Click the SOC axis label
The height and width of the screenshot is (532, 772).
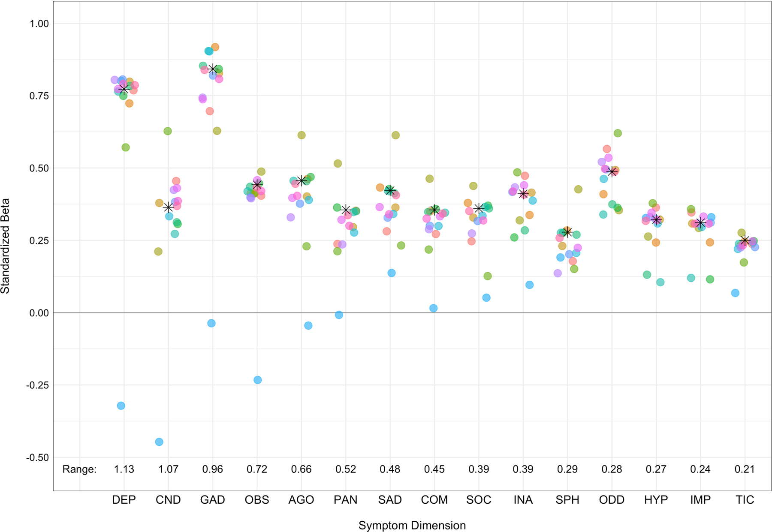coord(479,500)
